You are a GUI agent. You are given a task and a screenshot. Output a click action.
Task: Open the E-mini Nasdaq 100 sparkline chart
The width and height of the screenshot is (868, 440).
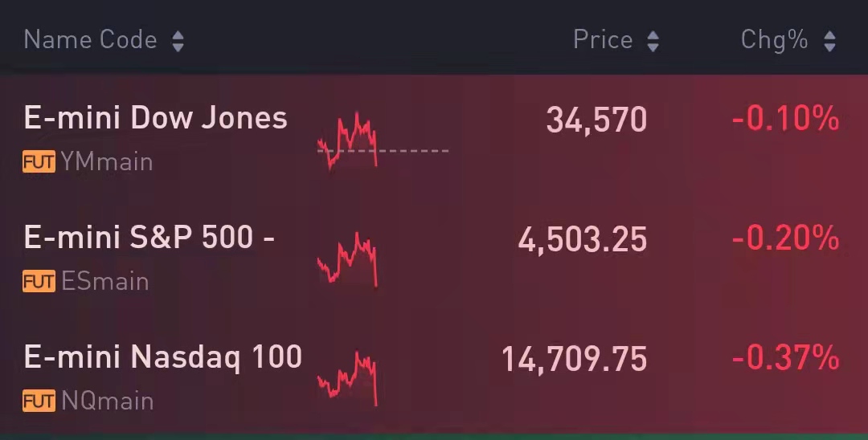(x=349, y=379)
